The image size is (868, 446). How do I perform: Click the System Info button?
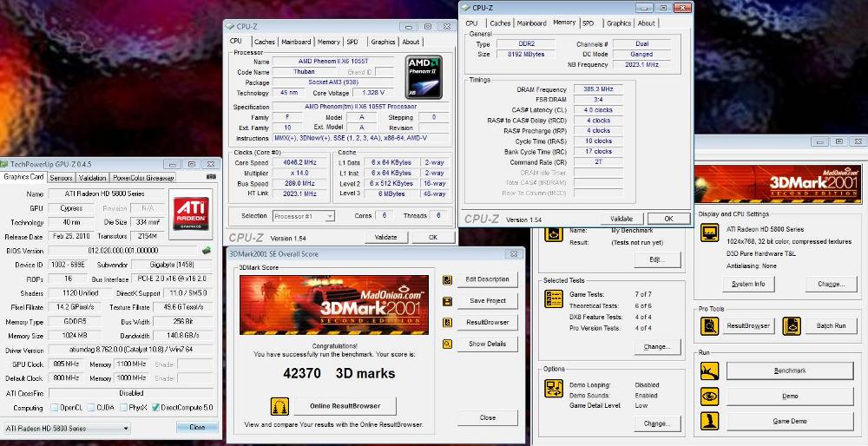pyautogui.click(x=748, y=284)
